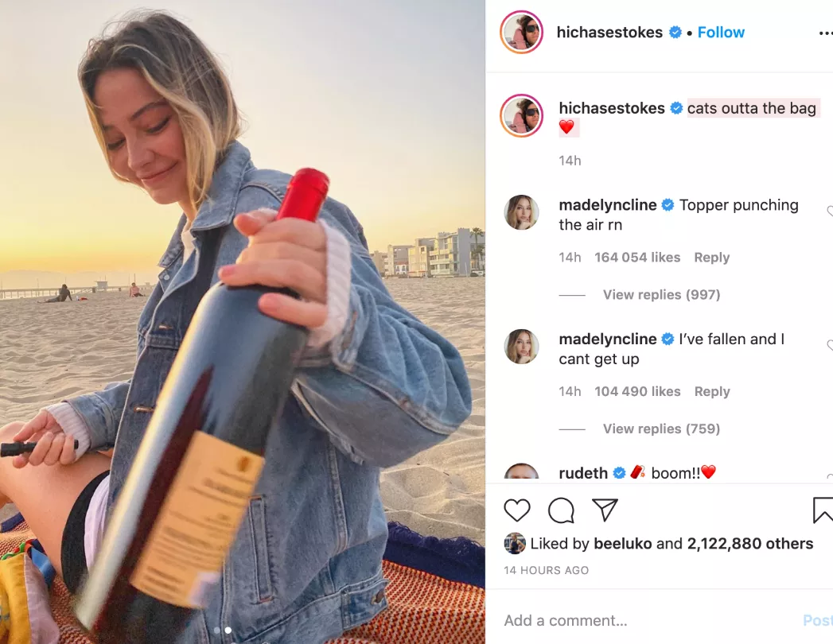Expand View replies (997)
Image resolution: width=833 pixels, height=644 pixels.
pyautogui.click(x=661, y=294)
